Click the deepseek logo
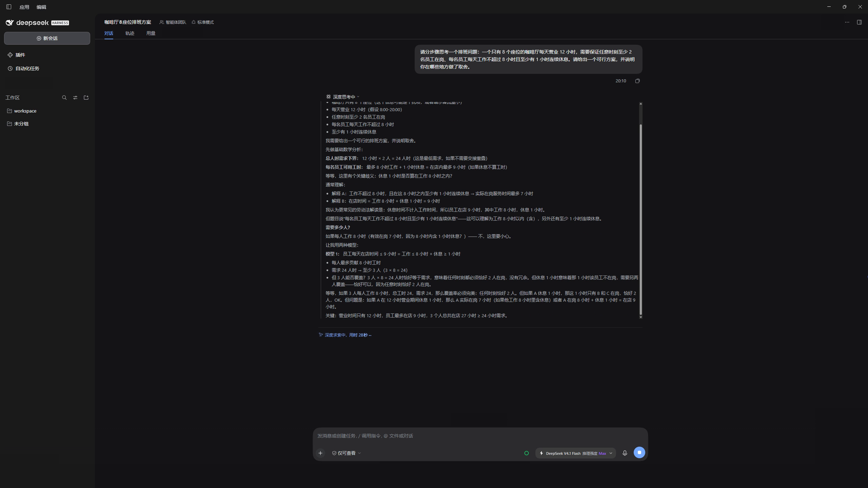868x488 pixels. click(27, 23)
